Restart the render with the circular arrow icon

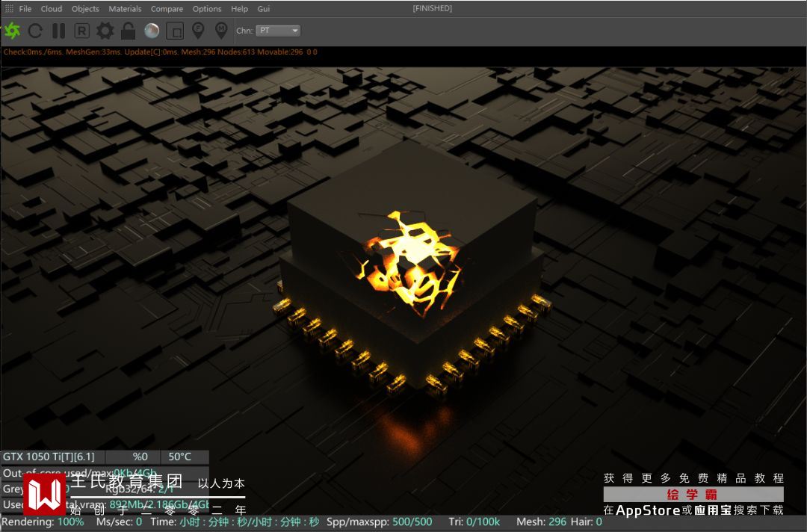tap(35, 31)
